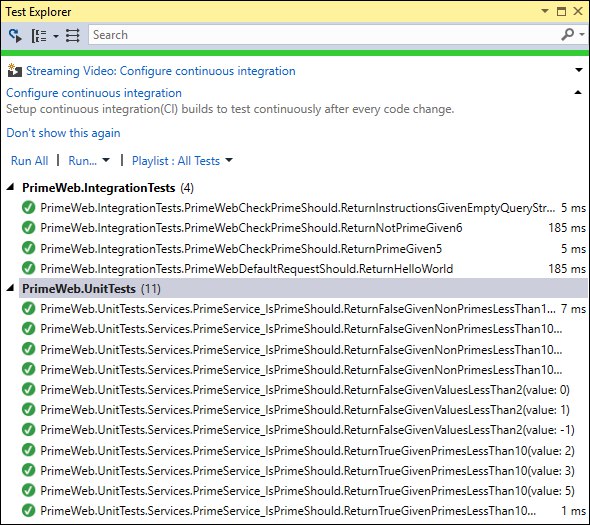The height and width of the screenshot is (525, 590).
Task: Click the Streaming Video icon
Action: (x=14, y=70)
